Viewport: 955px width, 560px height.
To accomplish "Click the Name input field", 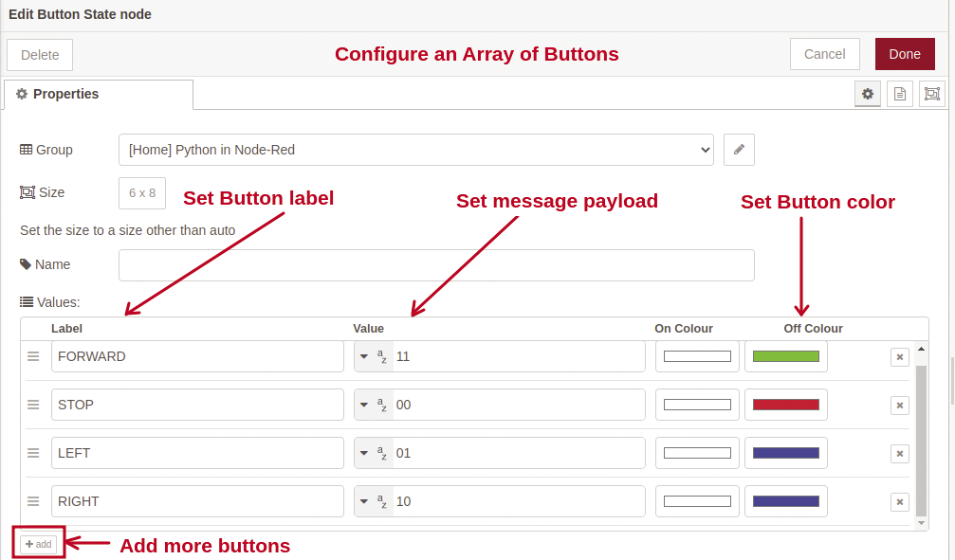I will click(x=436, y=265).
